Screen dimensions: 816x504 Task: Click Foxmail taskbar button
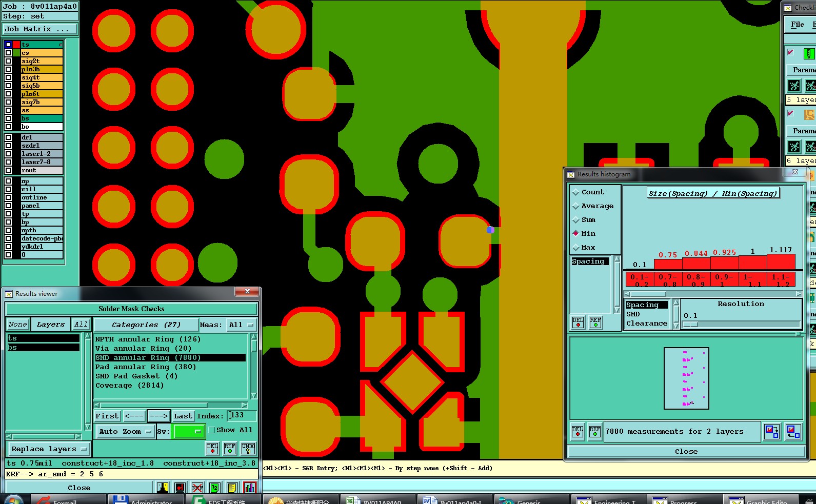tap(69, 500)
